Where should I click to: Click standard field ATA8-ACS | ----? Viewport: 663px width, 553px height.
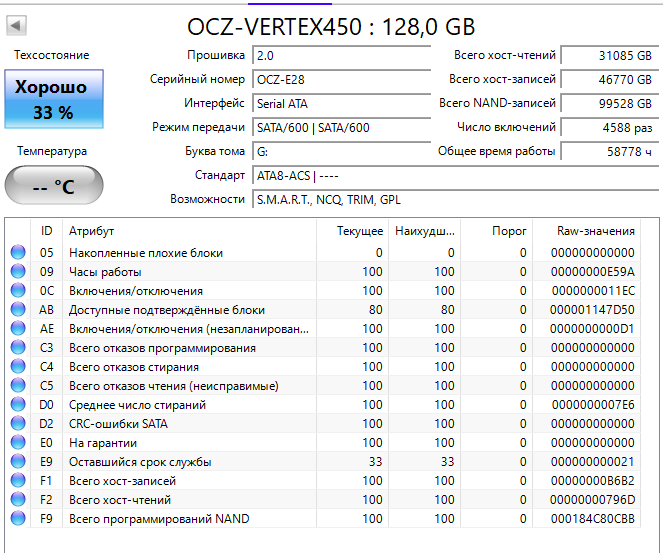456,175
